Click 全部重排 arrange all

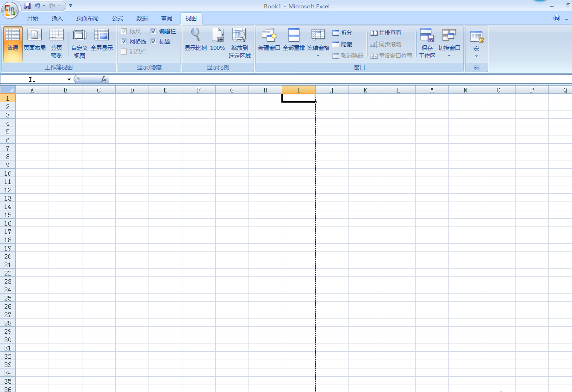point(294,40)
